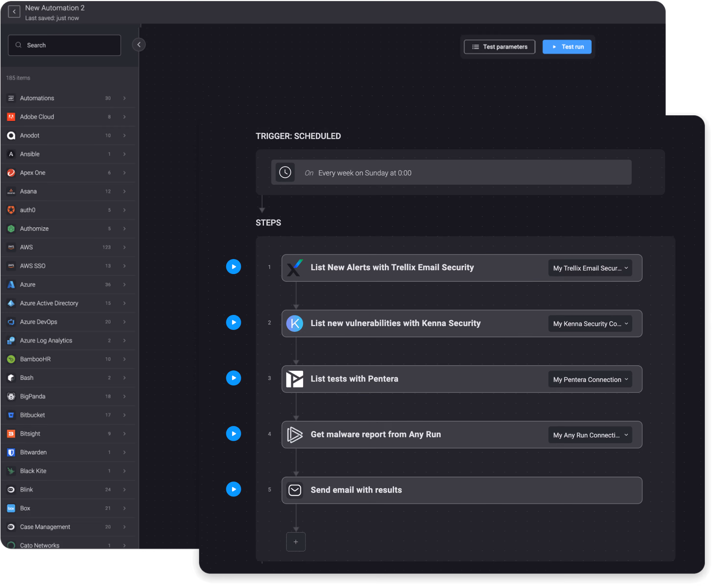Image resolution: width=716 pixels, height=588 pixels.
Task: Click the Automations icon in the sidebar
Action: (11, 98)
